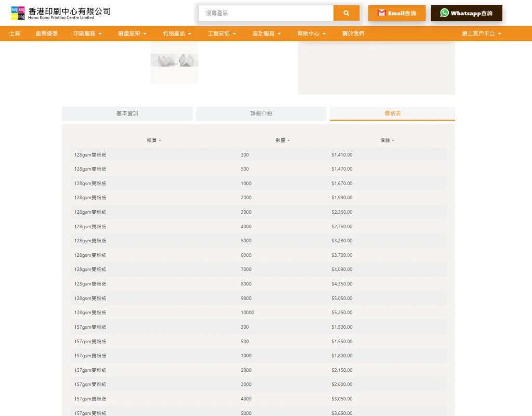Click the Email查詢 button

396,13
